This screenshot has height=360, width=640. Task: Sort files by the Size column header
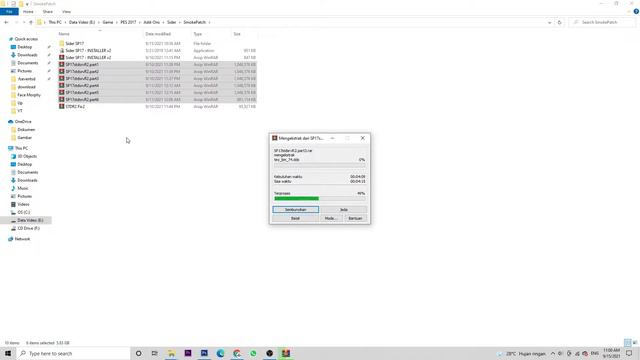click(x=237, y=34)
